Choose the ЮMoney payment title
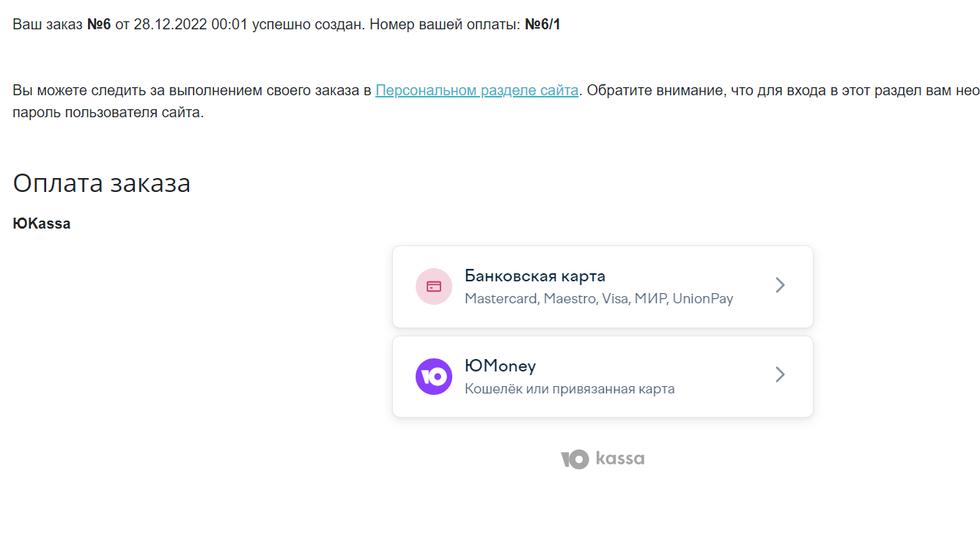This screenshot has width=980, height=540. [x=500, y=366]
